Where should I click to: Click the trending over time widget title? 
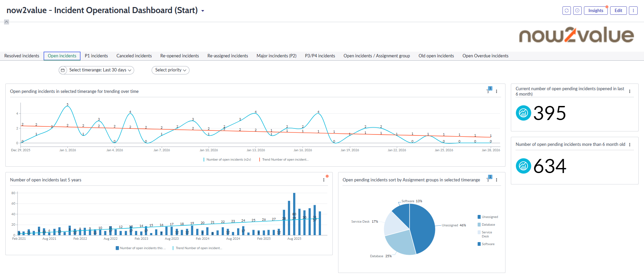point(74,92)
